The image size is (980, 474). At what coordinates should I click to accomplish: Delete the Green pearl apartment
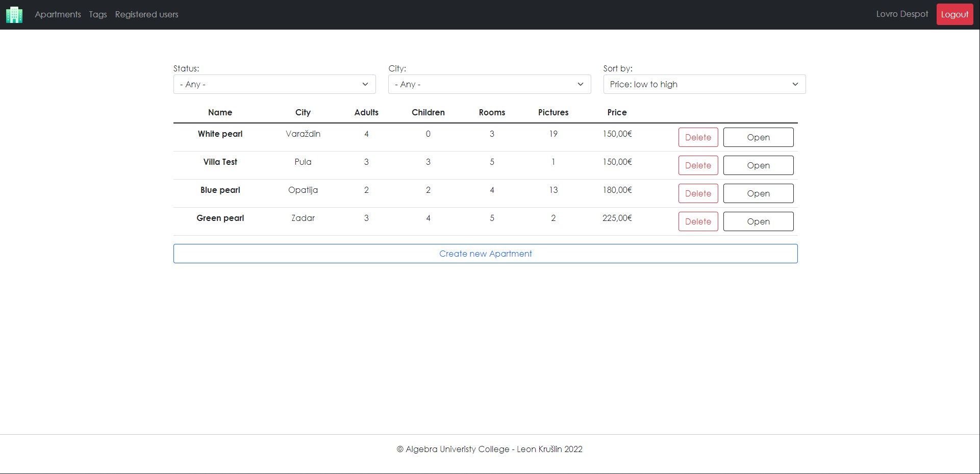pyautogui.click(x=698, y=221)
